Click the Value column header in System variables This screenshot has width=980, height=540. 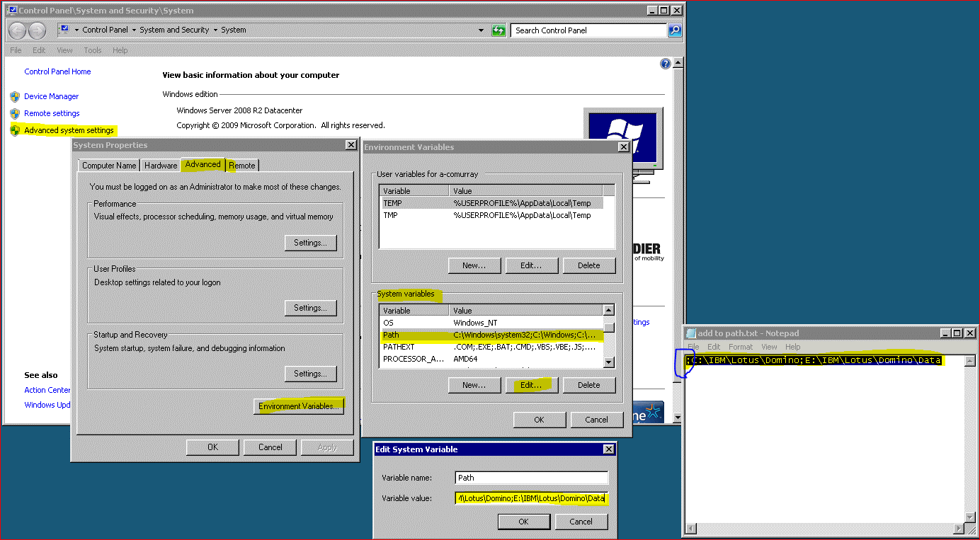[526, 311]
